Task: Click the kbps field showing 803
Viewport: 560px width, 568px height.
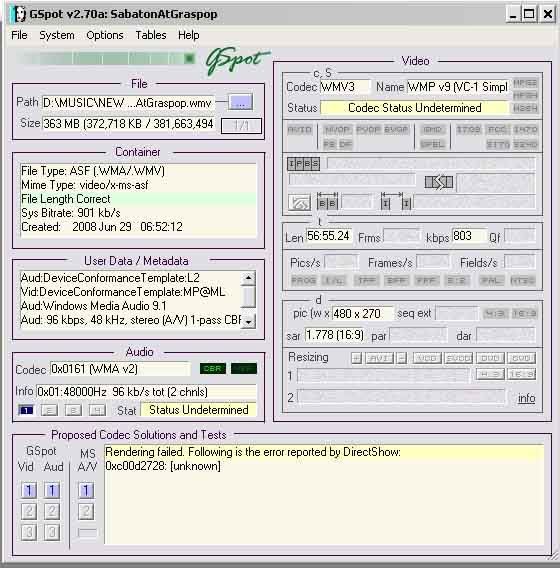Action: coord(468,236)
